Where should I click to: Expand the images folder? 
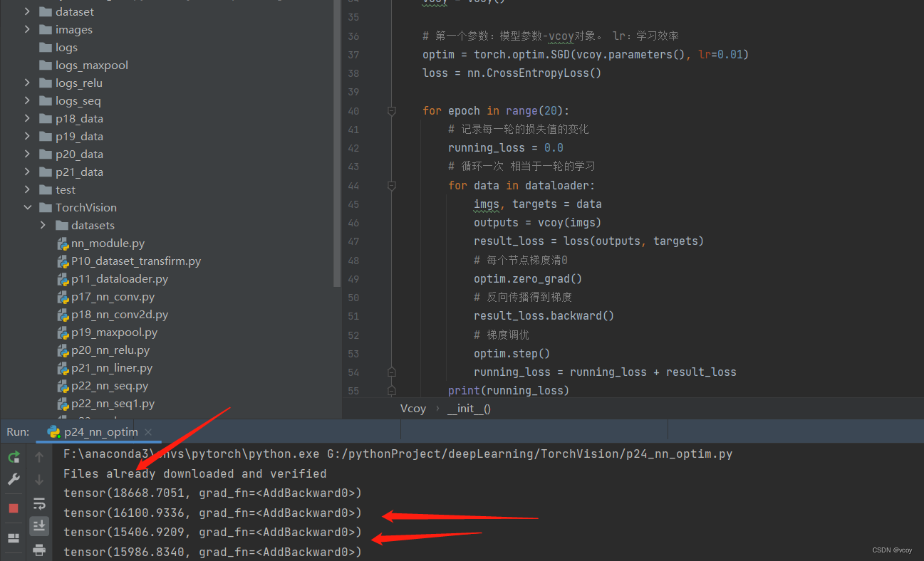coord(27,29)
